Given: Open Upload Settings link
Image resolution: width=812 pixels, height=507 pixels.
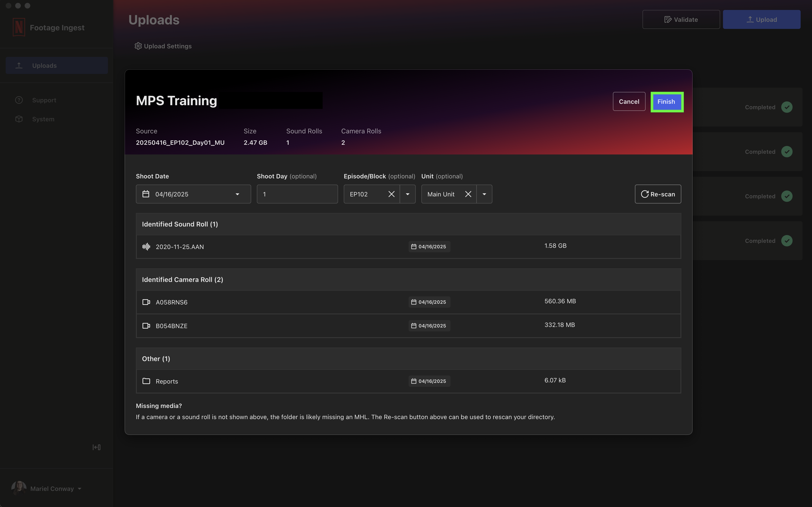Looking at the screenshot, I should (x=163, y=46).
